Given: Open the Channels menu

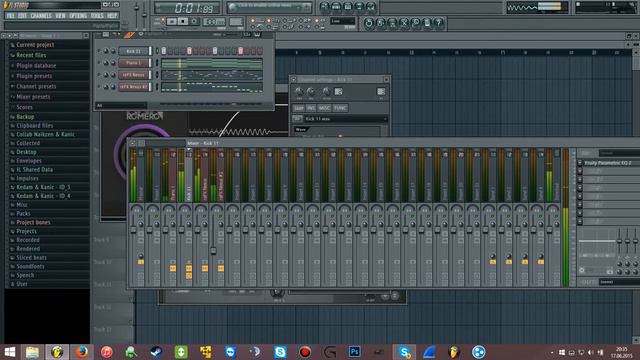Looking at the screenshot, I should pos(41,16).
